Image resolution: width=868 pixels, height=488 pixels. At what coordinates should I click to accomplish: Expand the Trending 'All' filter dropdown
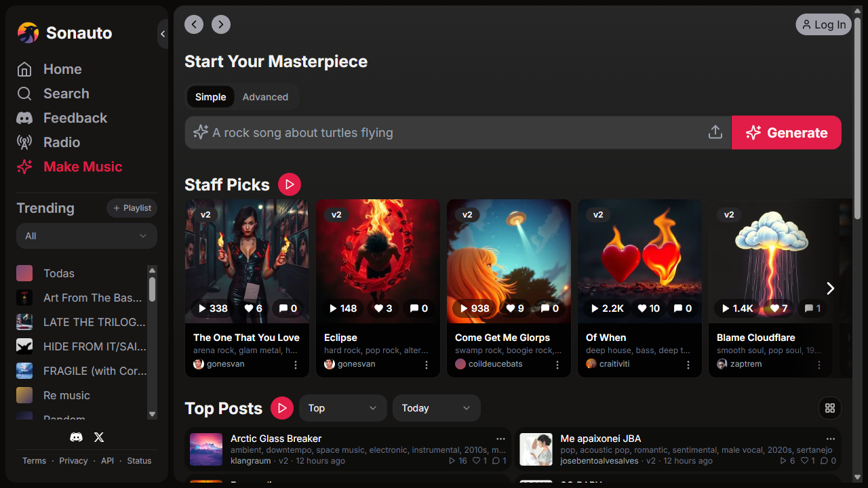[x=87, y=236]
